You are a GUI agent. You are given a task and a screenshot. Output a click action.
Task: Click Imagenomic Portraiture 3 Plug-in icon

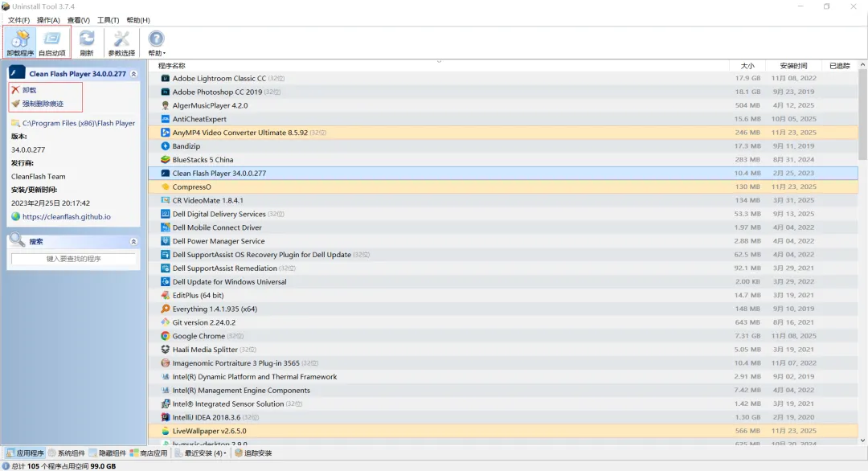tap(165, 363)
